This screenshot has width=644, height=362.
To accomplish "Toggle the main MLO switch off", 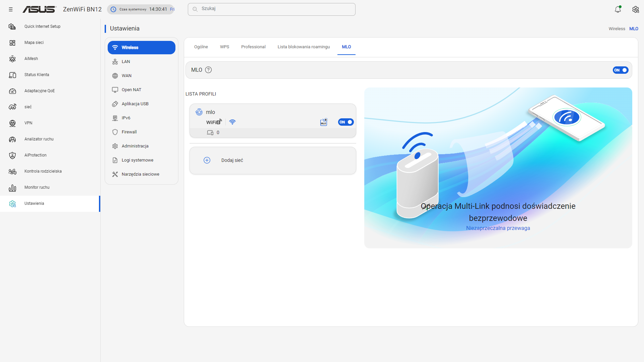I will 621,70.
